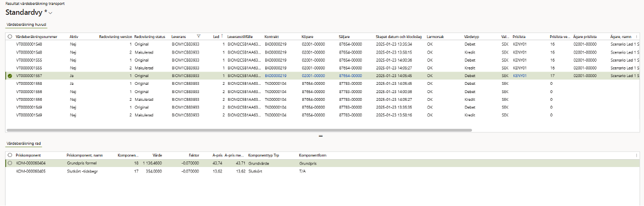Open the Faktor column header menu

coord(194,155)
